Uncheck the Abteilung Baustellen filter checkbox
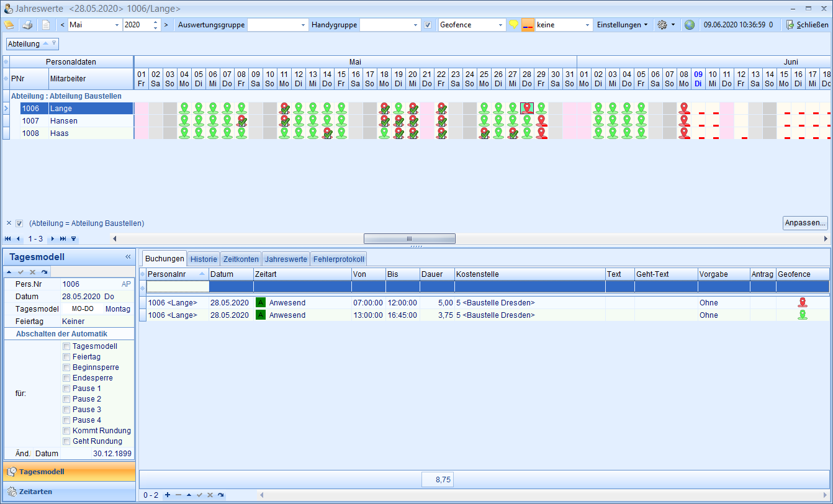 (19, 223)
